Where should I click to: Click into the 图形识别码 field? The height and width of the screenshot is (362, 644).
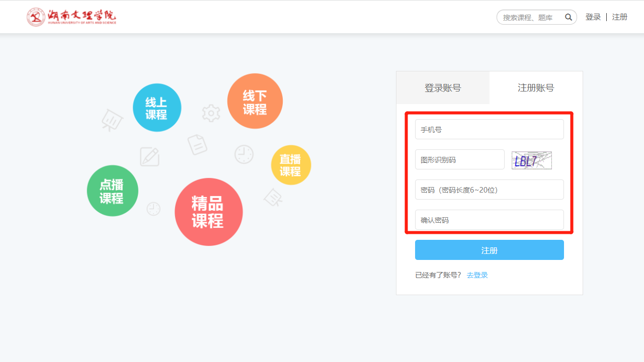459,159
